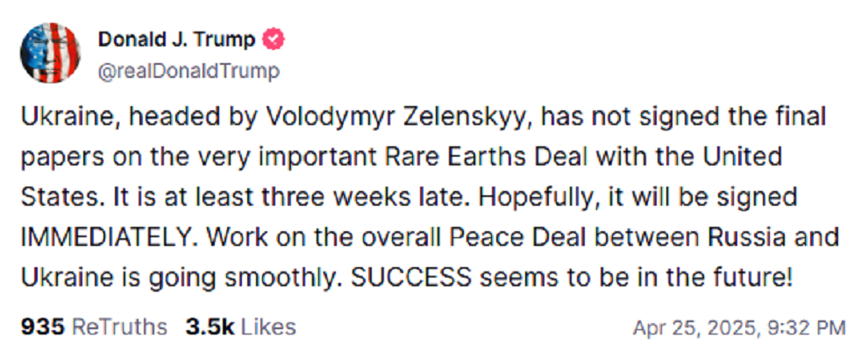This screenshot has height=352, width=868.
Task: Click the ReTruths label
Action: 119,327
